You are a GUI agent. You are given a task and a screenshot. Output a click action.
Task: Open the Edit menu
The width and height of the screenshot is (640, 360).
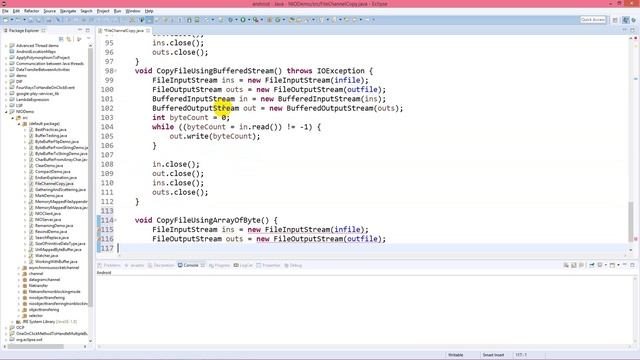point(16,11)
